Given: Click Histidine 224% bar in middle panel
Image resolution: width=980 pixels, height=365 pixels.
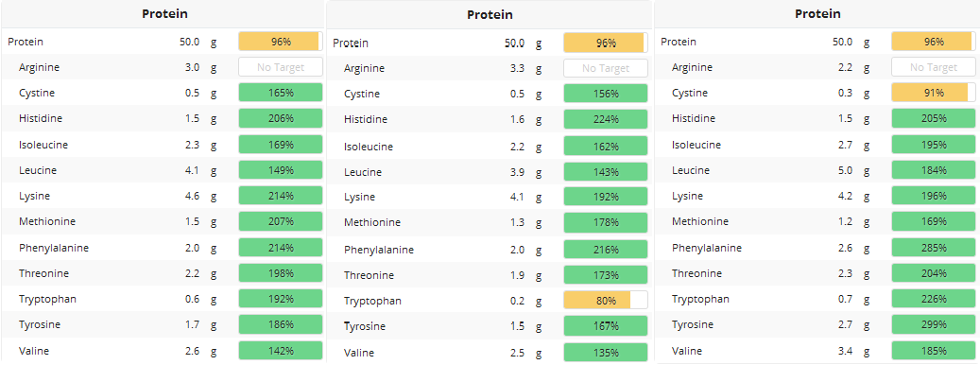Looking at the screenshot, I should [x=606, y=119].
